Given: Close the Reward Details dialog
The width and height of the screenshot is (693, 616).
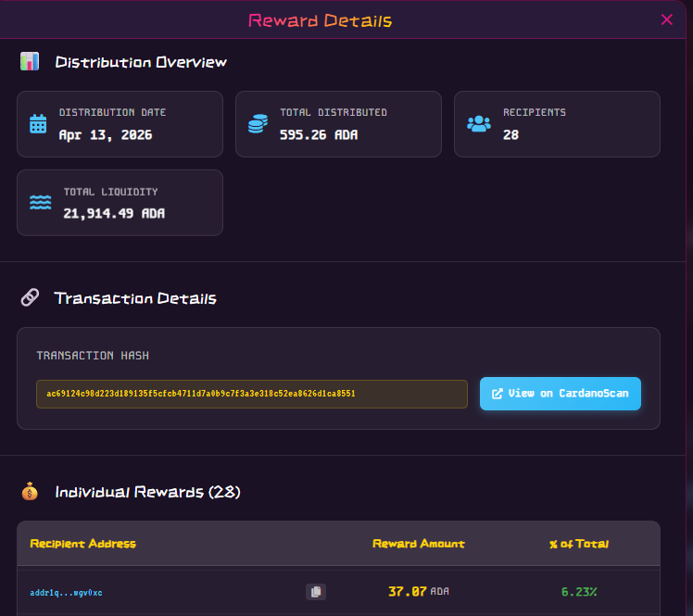Looking at the screenshot, I should pyautogui.click(x=667, y=19).
